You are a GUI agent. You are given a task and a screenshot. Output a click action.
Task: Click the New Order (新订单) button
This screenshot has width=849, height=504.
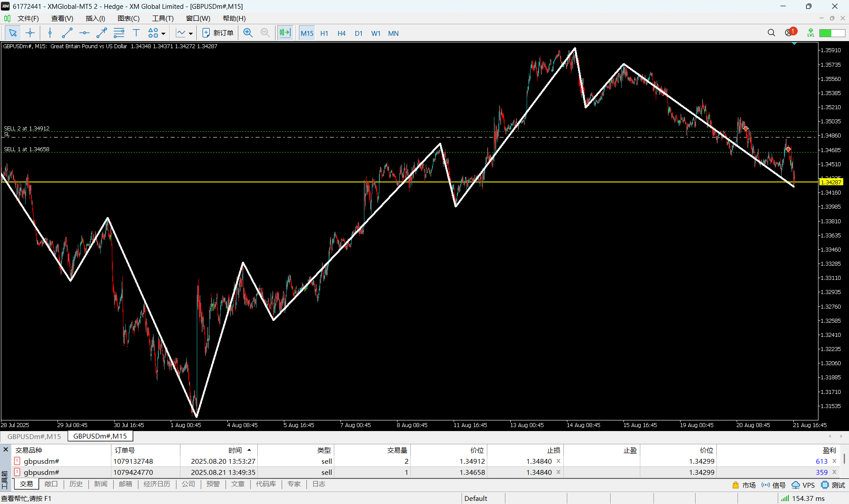218,33
